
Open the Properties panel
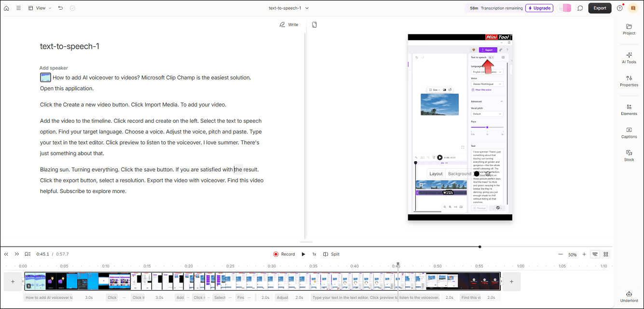click(x=629, y=81)
